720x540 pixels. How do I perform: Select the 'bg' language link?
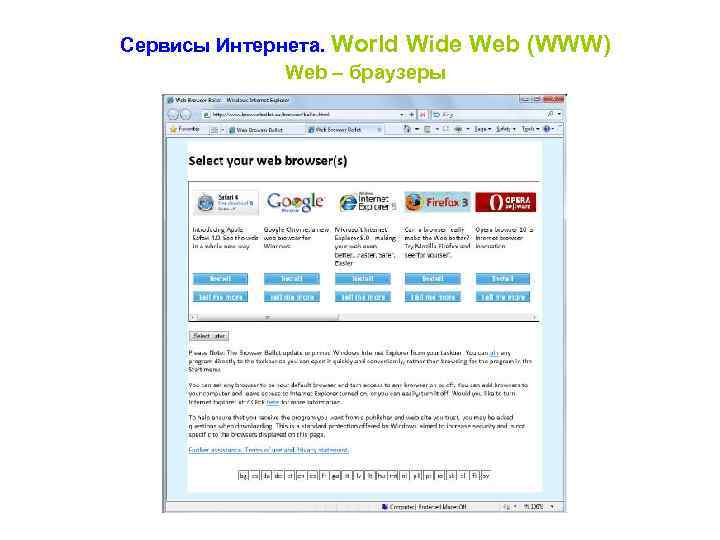click(243, 476)
